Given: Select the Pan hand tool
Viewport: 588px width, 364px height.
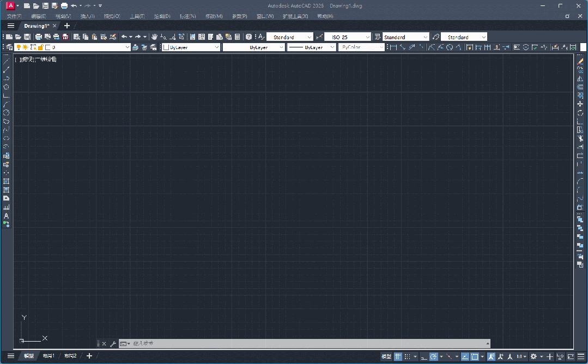Looking at the screenshot, I should tap(154, 37).
